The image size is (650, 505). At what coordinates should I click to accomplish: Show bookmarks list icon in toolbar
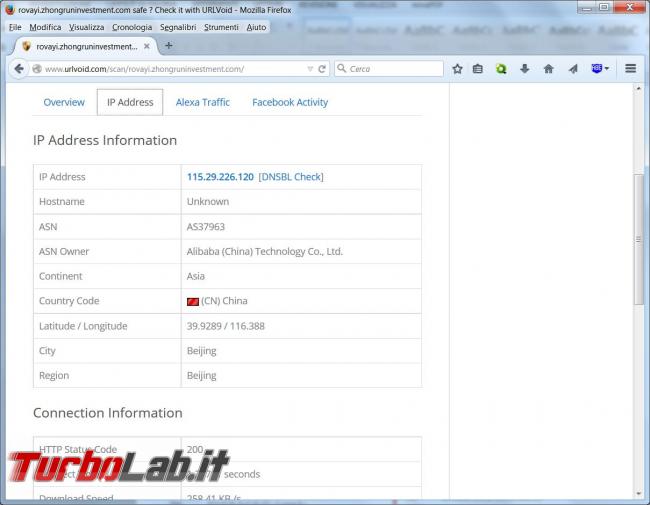point(478,69)
